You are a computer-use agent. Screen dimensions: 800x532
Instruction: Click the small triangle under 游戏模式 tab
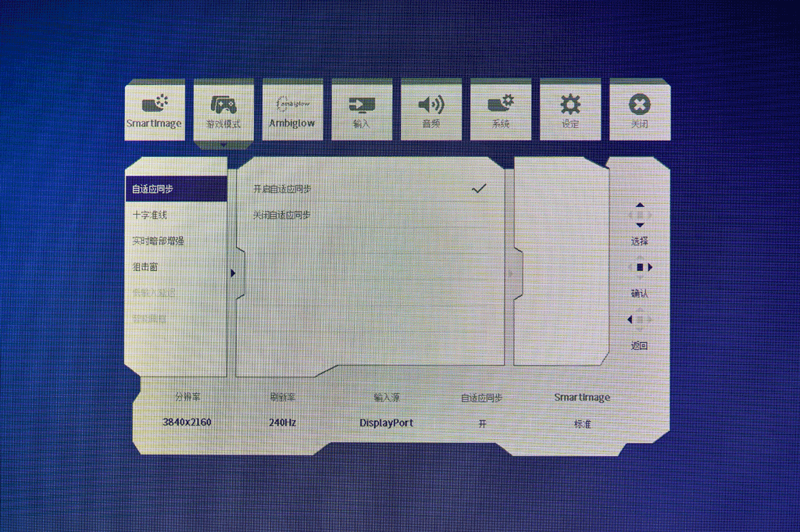[x=223, y=145]
